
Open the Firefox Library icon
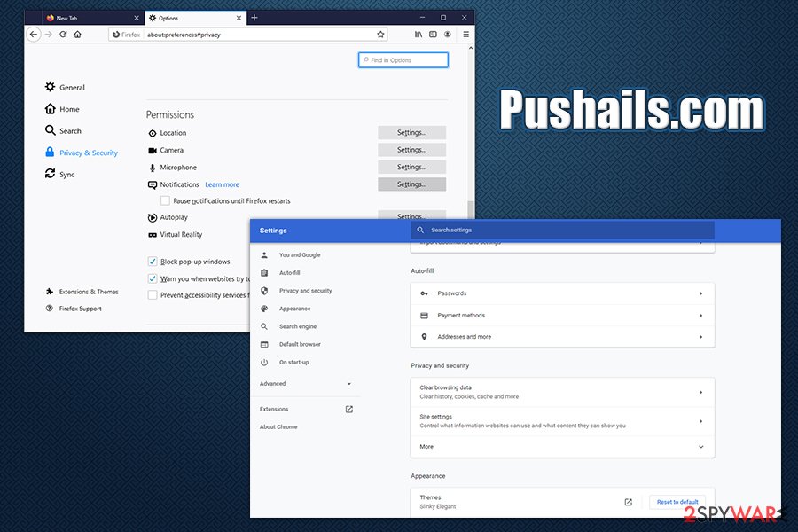[419, 35]
